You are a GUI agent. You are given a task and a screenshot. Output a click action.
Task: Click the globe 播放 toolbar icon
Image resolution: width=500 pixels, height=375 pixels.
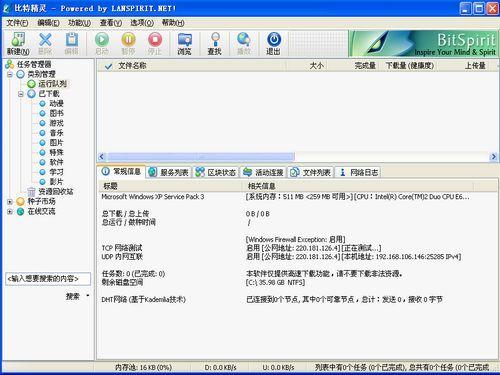[244, 43]
